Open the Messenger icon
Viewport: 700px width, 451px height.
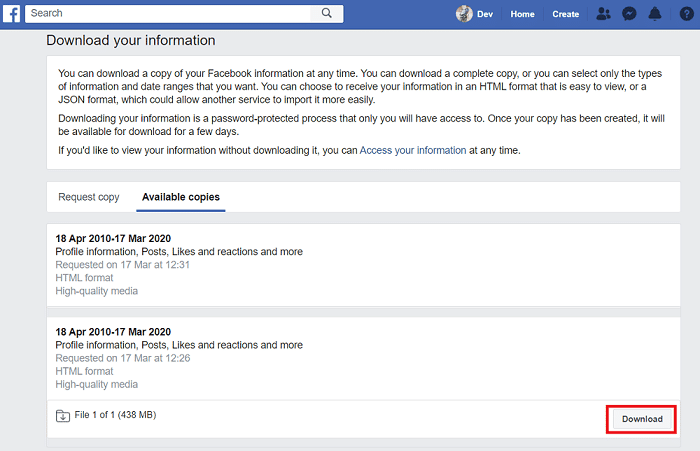(629, 14)
